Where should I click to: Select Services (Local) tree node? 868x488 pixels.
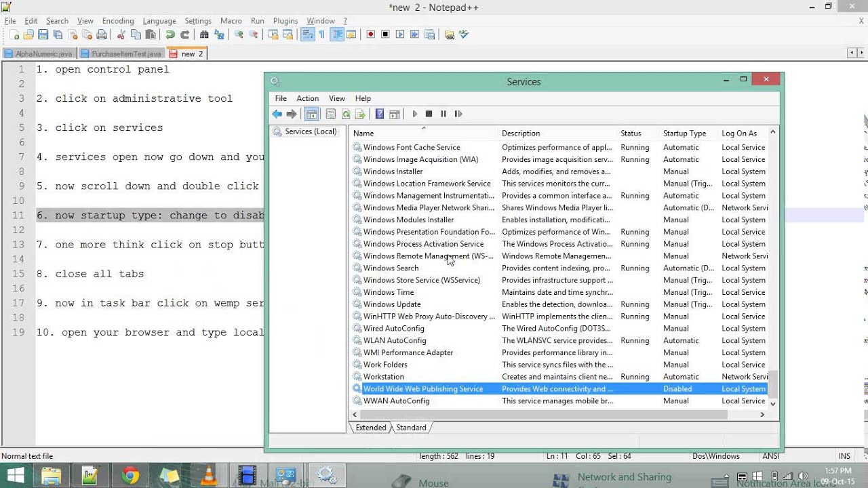(311, 131)
